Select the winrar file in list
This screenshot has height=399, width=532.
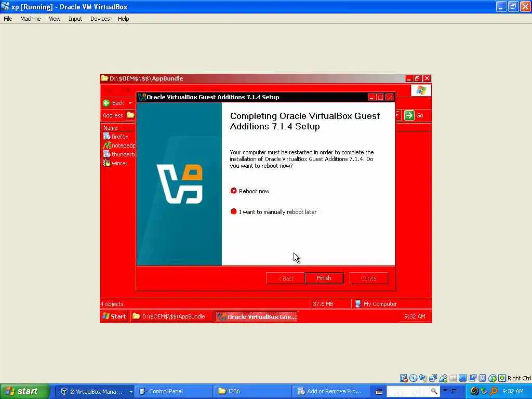pos(115,163)
